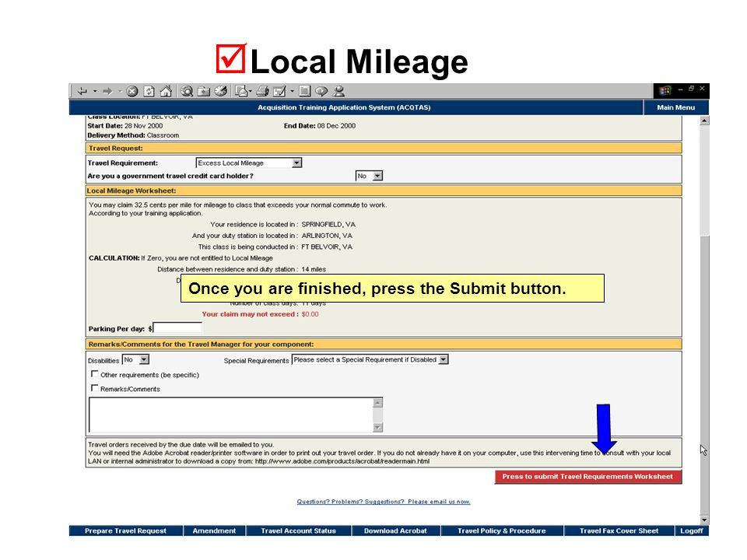
Task: Click the Logoff button
Action: coord(691,530)
